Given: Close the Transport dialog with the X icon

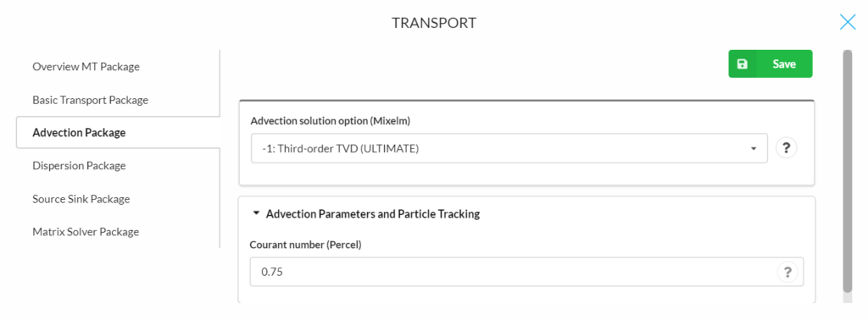Looking at the screenshot, I should [x=848, y=22].
